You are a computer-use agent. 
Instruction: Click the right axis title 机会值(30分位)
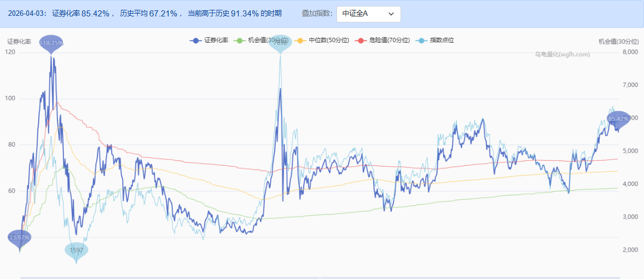coord(618,42)
